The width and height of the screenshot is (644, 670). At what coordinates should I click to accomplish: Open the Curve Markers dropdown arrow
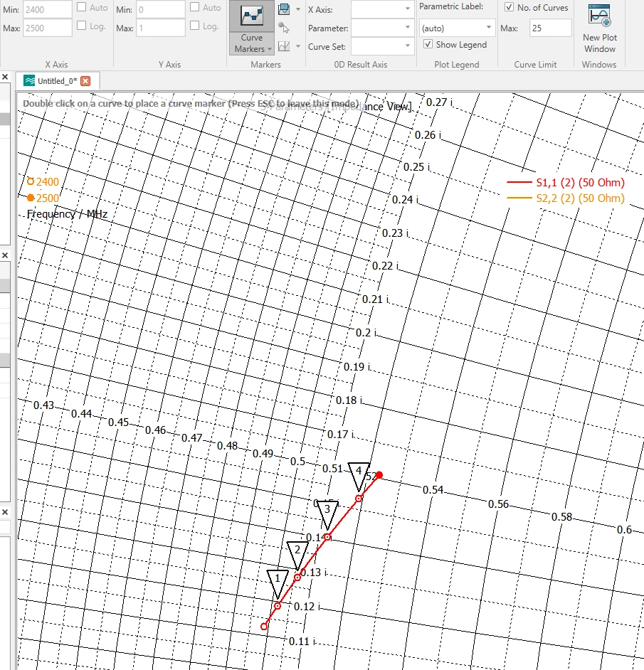click(270, 49)
